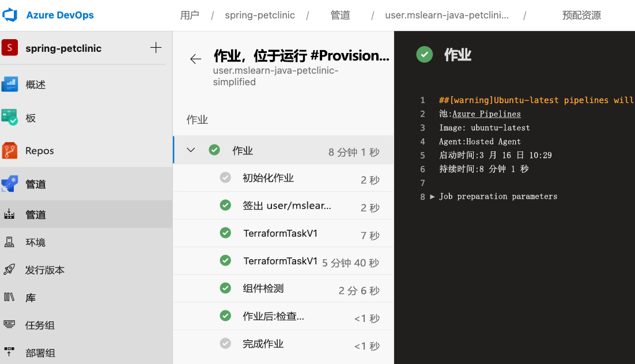The height and width of the screenshot is (364, 635).
Task: Select the TerraformTaskV1 step lasting 7 秒
Action: (284, 233)
